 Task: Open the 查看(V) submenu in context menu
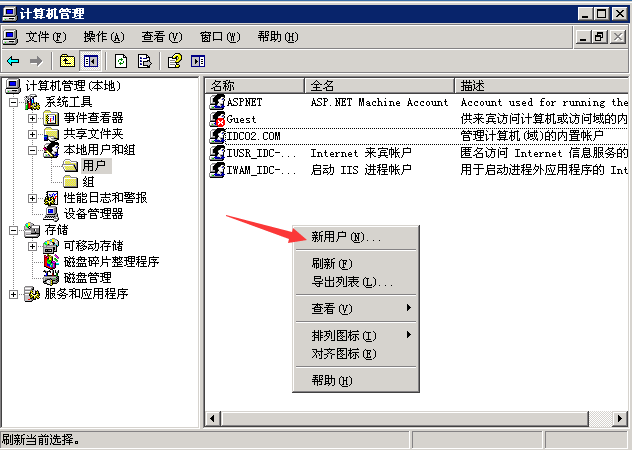pos(356,308)
